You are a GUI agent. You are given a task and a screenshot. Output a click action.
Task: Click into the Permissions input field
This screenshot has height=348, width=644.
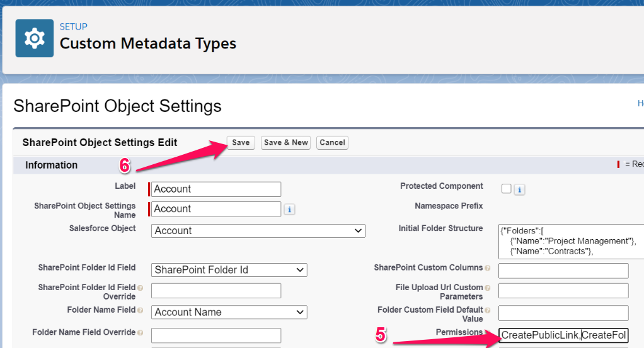[x=563, y=335]
